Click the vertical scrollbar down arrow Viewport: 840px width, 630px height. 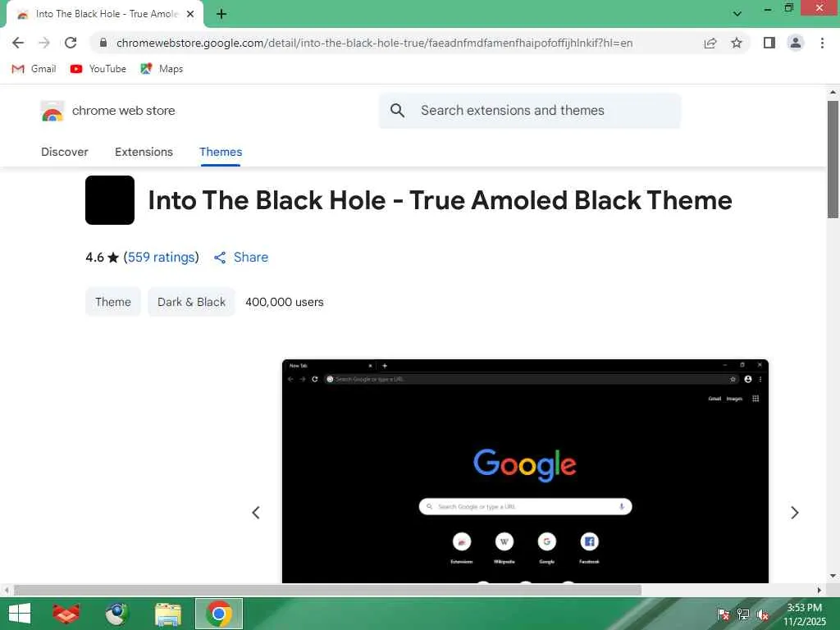click(x=833, y=577)
